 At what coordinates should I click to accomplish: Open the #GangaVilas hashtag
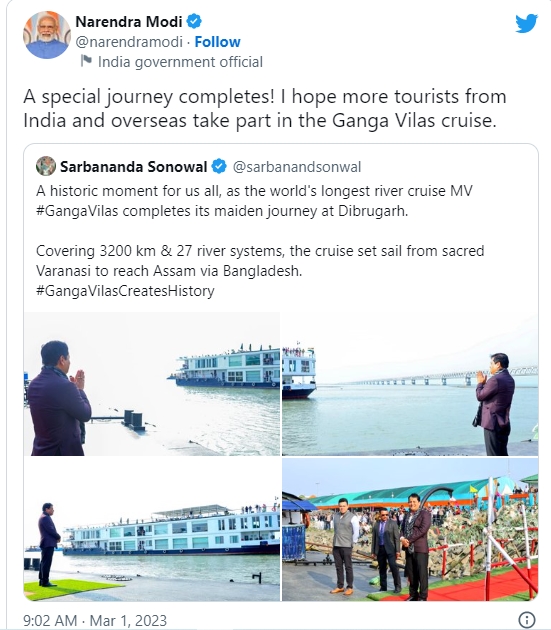point(77,211)
